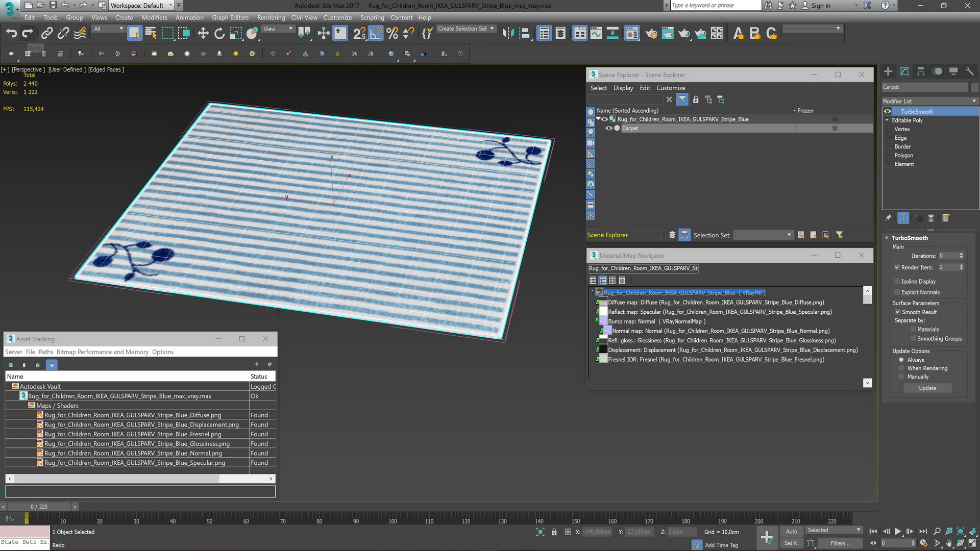This screenshot has height=551, width=980.
Task: Activate the Select and Scale tool
Action: click(235, 34)
